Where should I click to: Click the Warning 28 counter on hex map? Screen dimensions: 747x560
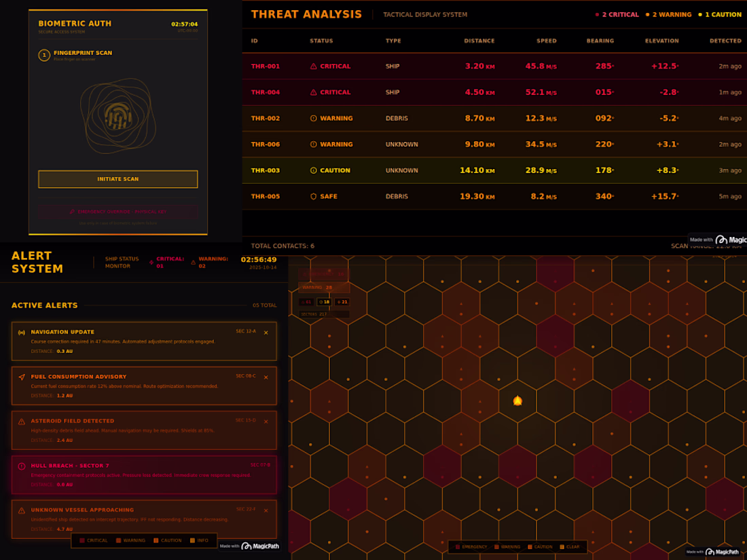coord(324,288)
